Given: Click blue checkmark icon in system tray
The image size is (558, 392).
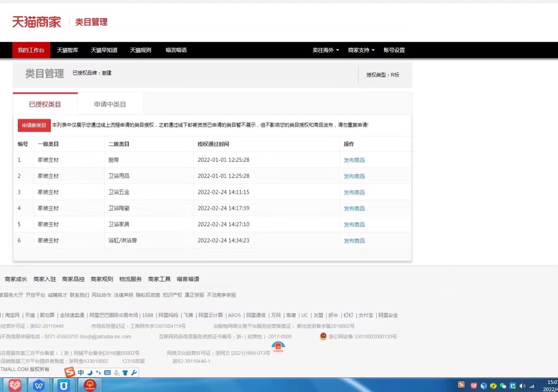Looking at the screenshot, I should (x=513, y=385).
